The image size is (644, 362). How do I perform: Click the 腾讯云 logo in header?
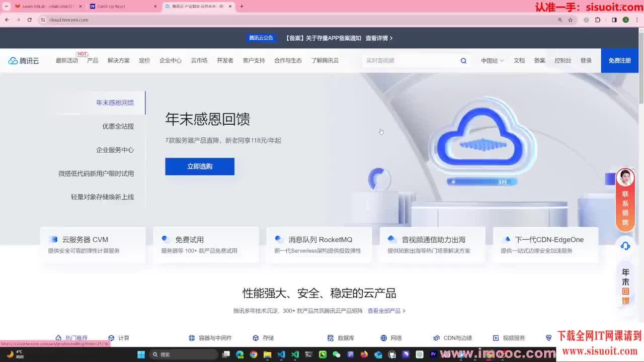pyautogui.click(x=24, y=60)
